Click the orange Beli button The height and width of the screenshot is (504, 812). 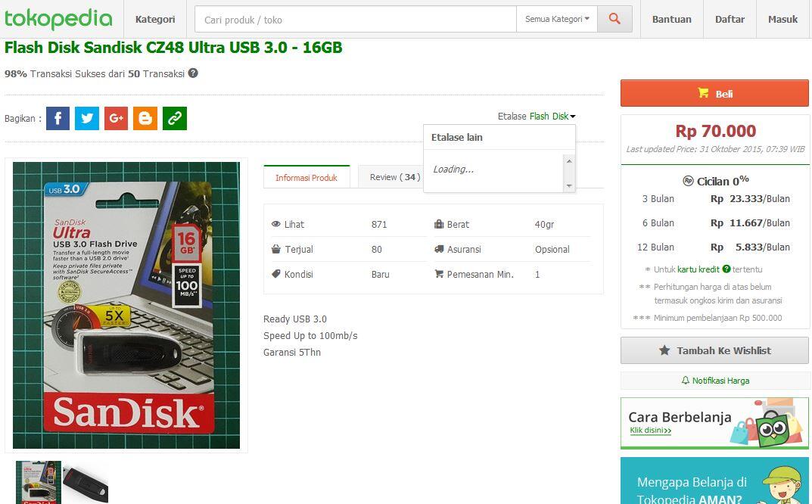pyautogui.click(x=714, y=93)
